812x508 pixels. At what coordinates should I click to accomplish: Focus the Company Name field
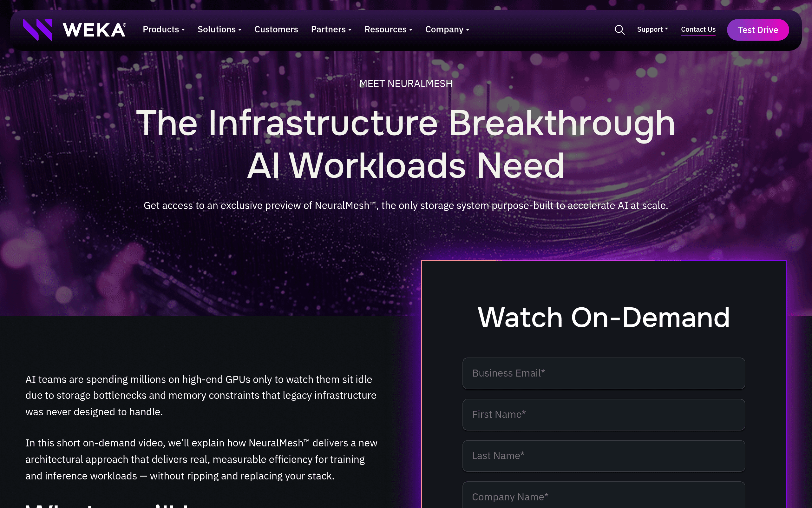point(603,495)
